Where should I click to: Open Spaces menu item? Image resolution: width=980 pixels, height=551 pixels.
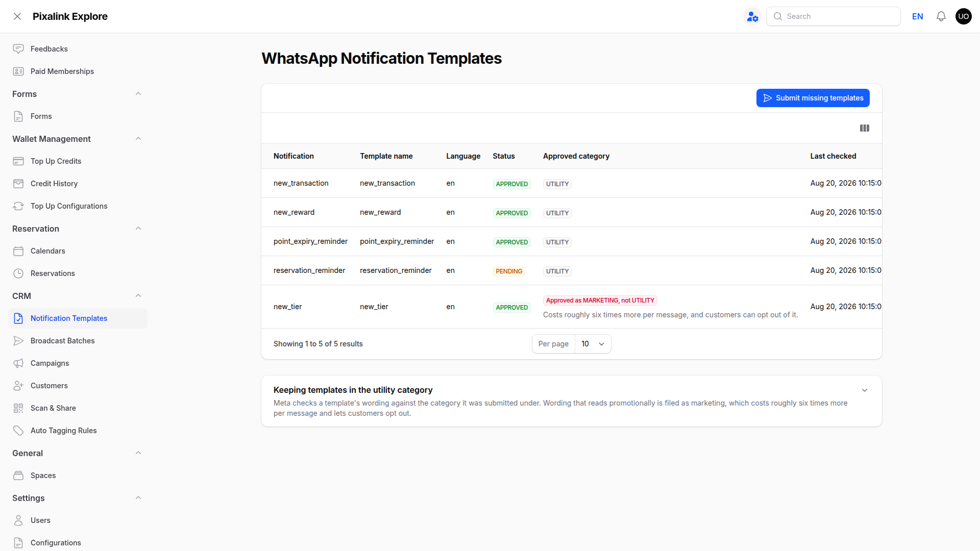[x=78, y=475]
